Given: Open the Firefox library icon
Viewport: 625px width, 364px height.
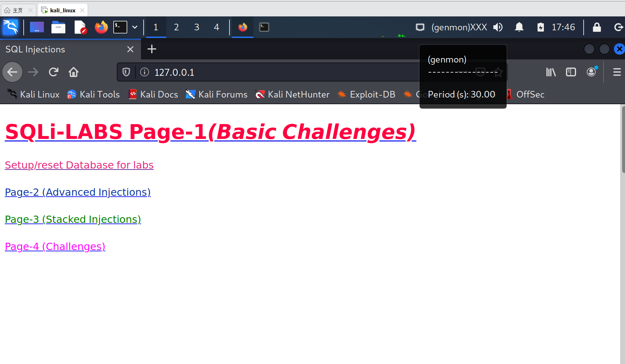Looking at the screenshot, I should [x=551, y=72].
